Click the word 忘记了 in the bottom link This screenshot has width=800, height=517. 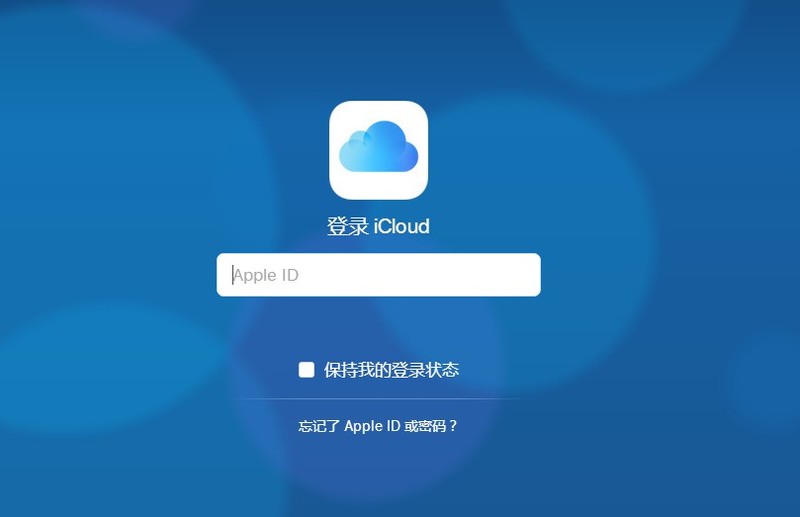pos(319,426)
